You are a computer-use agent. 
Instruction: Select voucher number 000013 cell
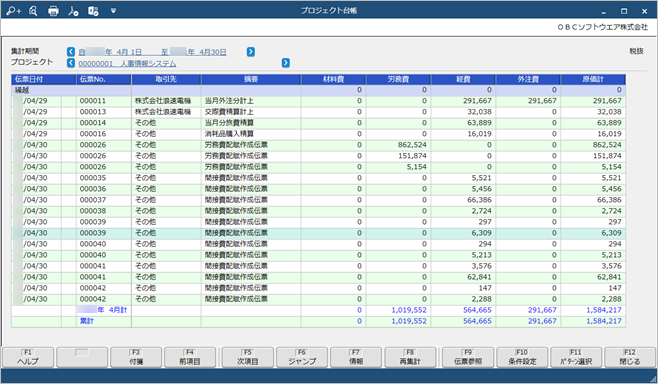(104, 112)
